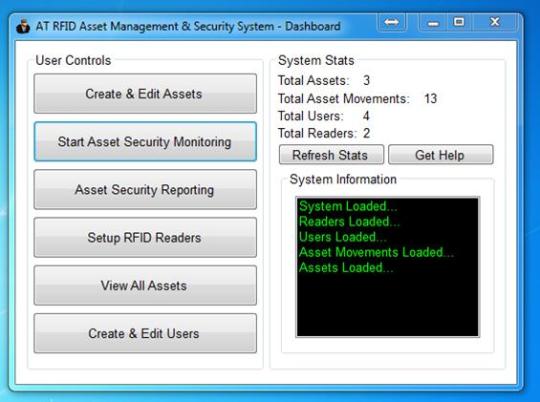Click the 'Users Loaded...' log line

(x=343, y=237)
